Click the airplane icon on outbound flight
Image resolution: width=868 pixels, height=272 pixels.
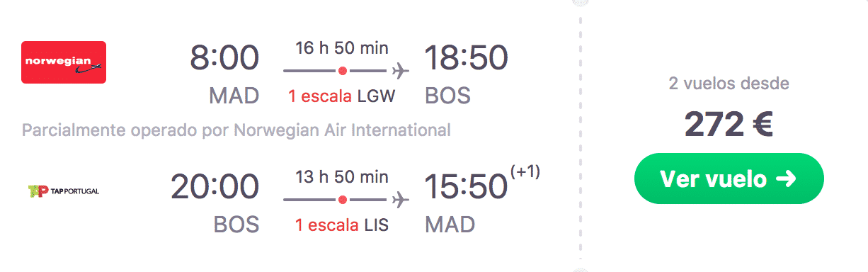point(399,71)
